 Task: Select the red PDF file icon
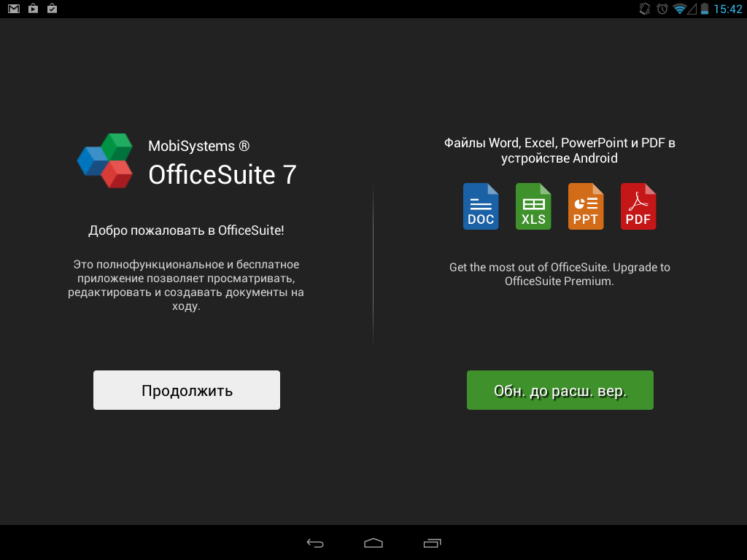coord(638,206)
